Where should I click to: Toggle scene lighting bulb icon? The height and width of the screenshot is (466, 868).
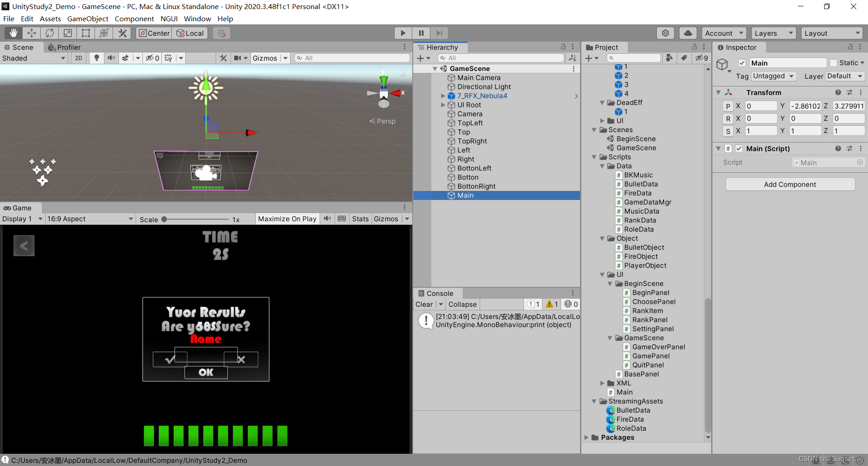tap(96, 58)
